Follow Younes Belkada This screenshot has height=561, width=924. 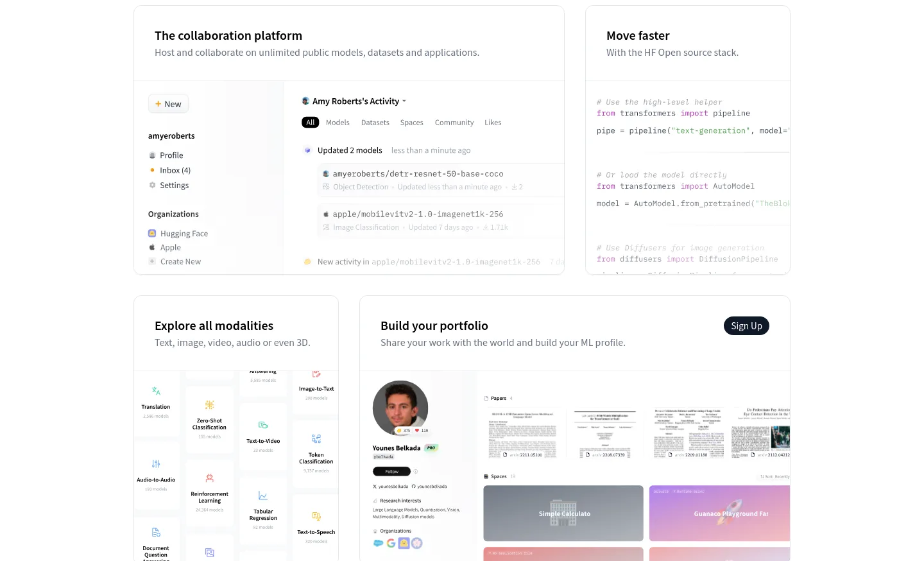point(391,472)
